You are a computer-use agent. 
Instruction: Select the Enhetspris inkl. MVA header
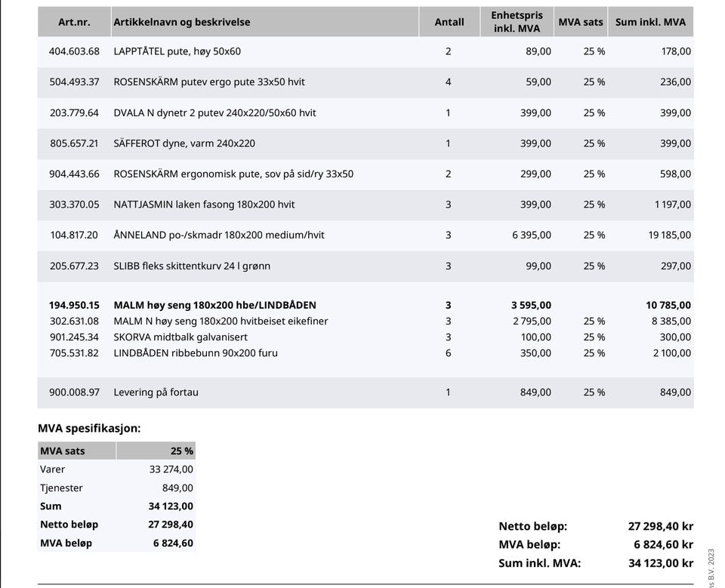coord(517,22)
